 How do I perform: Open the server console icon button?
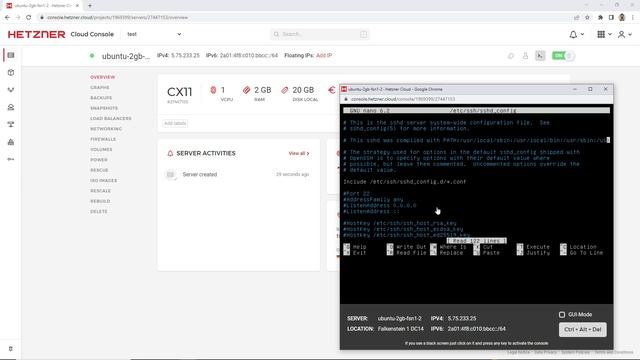(x=540, y=56)
